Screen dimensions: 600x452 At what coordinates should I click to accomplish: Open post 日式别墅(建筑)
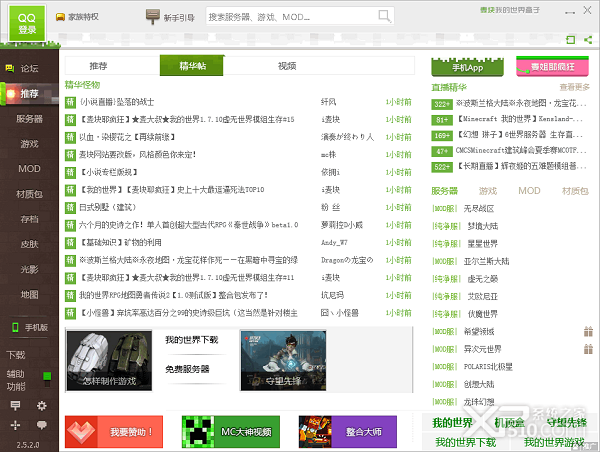pos(107,207)
